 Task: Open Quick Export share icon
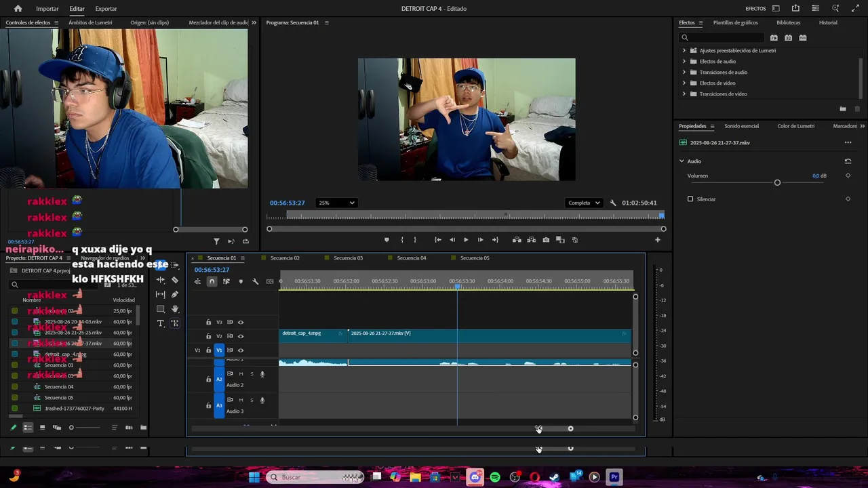(x=795, y=9)
